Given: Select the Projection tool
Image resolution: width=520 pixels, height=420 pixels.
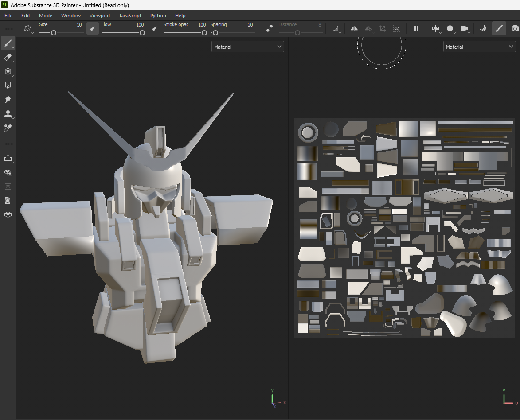Looking at the screenshot, I should (8, 71).
